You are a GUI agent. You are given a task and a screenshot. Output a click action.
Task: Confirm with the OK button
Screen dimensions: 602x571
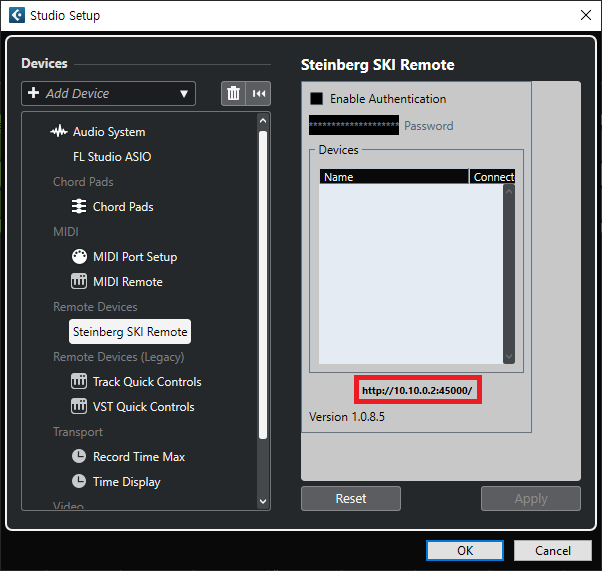click(x=465, y=551)
